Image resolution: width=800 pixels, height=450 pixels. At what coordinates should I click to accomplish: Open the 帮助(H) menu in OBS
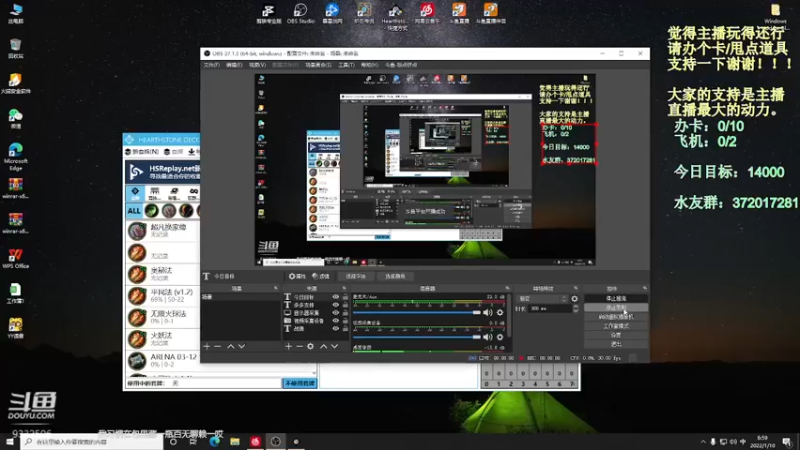(370, 65)
